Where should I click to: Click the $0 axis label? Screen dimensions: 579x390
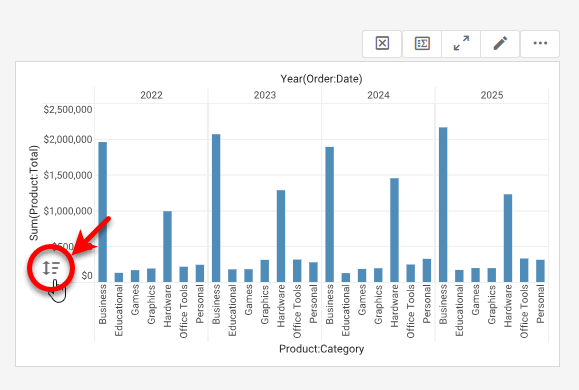pyautogui.click(x=87, y=276)
